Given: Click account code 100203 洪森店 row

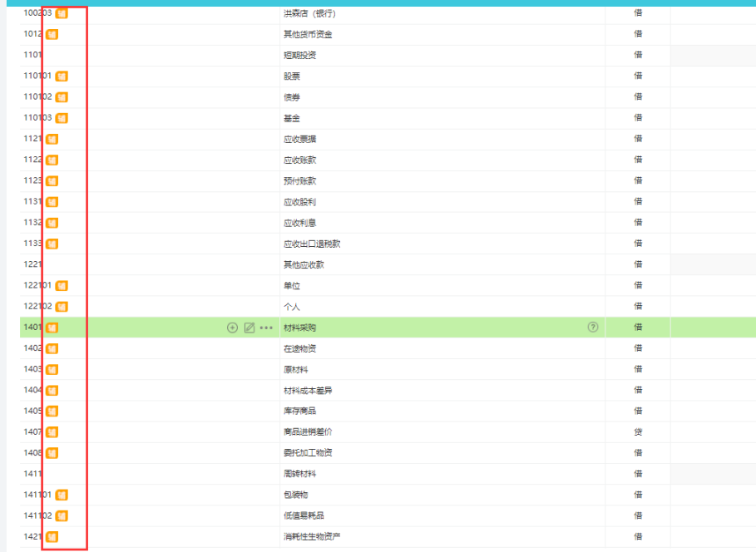Looking at the screenshot, I should click(x=388, y=13).
